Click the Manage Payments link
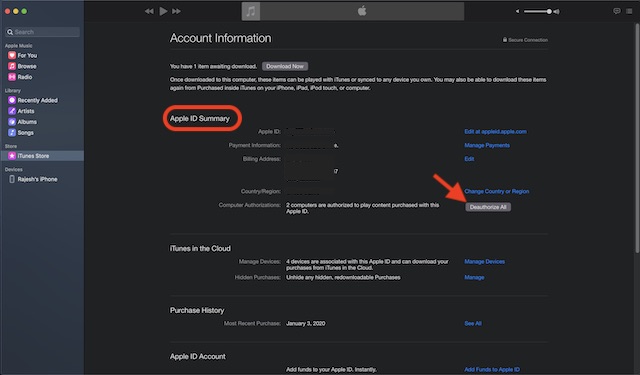The height and width of the screenshot is (375, 640). (x=487, y=145)
